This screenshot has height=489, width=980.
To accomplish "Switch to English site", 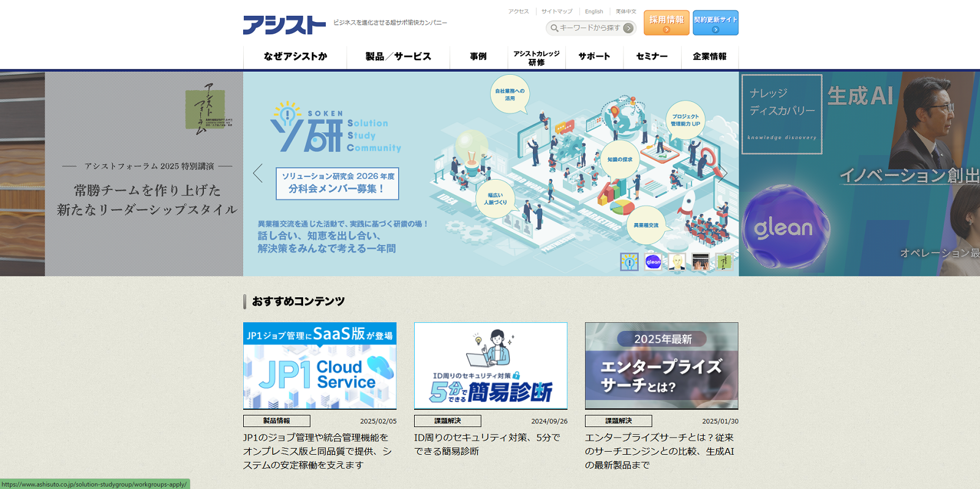I will pyautogui.click(x=594, y=12).
